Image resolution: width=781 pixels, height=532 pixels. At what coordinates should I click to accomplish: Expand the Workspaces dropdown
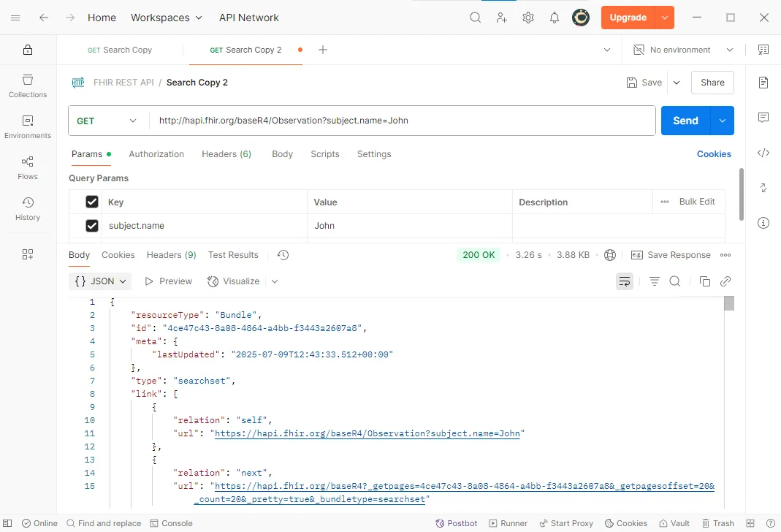[167, 18]
